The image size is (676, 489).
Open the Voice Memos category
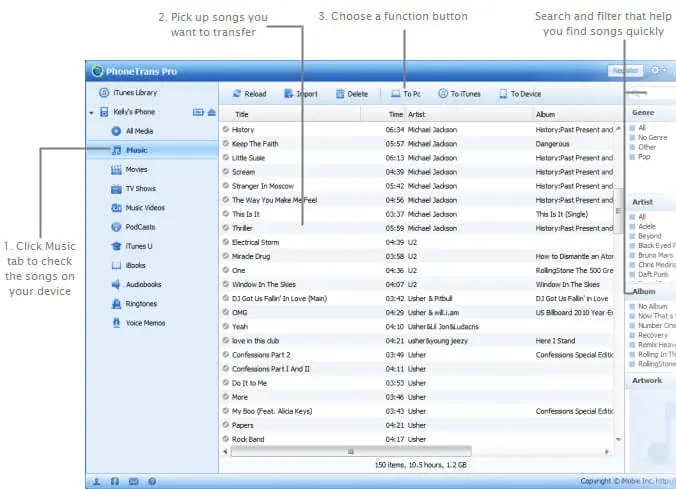[138, 323]
